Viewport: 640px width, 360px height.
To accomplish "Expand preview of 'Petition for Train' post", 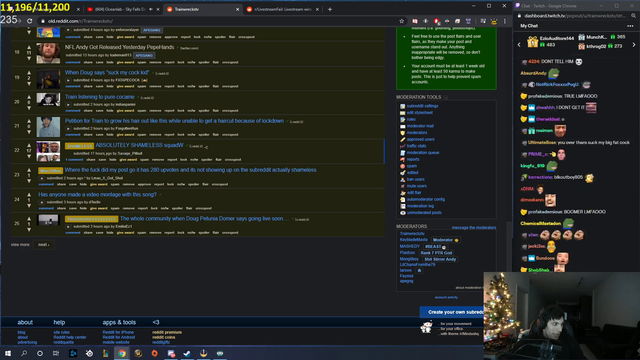I will 68,129.
